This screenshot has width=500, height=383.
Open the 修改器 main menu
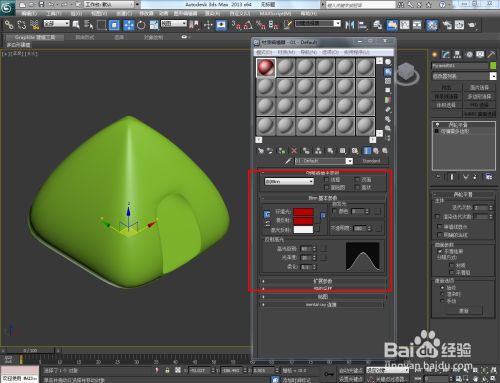coord(146,13)
